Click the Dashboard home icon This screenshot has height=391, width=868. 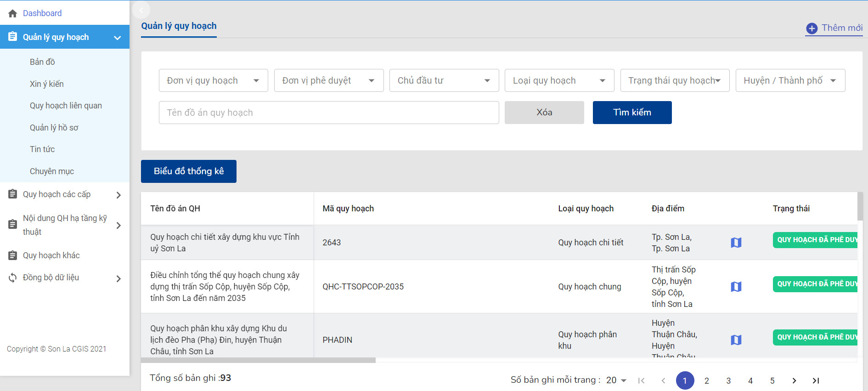(x=13, y=13)
